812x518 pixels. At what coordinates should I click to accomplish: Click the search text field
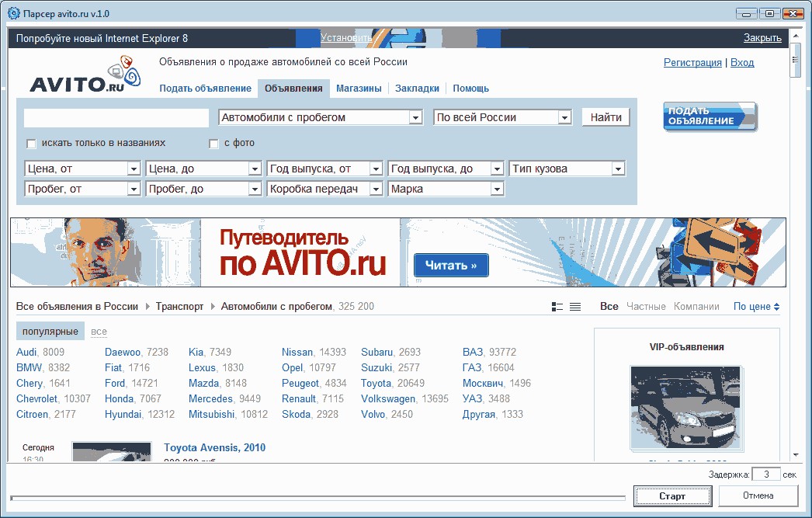[x=116, y=118]
